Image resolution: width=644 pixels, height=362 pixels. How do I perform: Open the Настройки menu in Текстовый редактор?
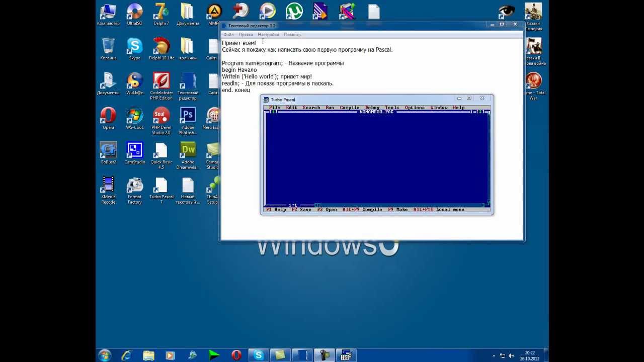point(268,35)
